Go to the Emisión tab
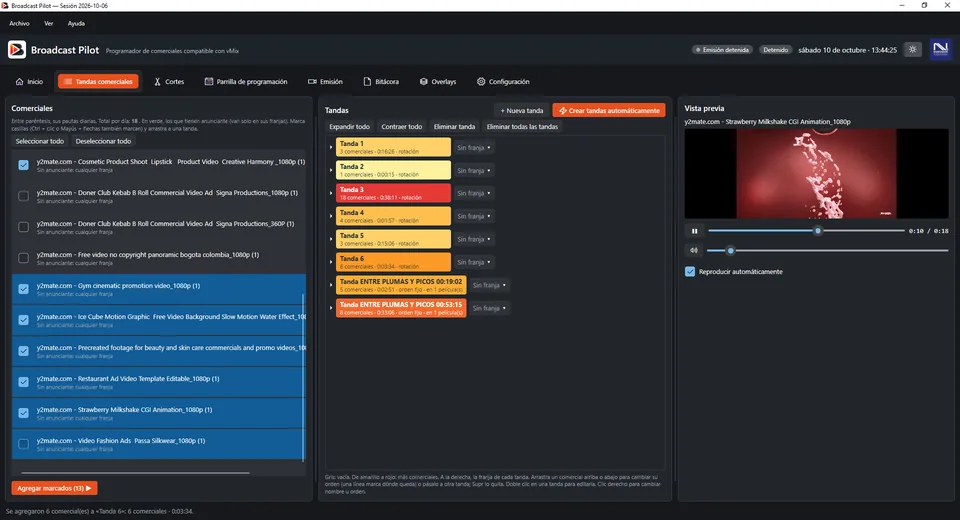This screenshot has height=520, width=960. click(325, 81)
